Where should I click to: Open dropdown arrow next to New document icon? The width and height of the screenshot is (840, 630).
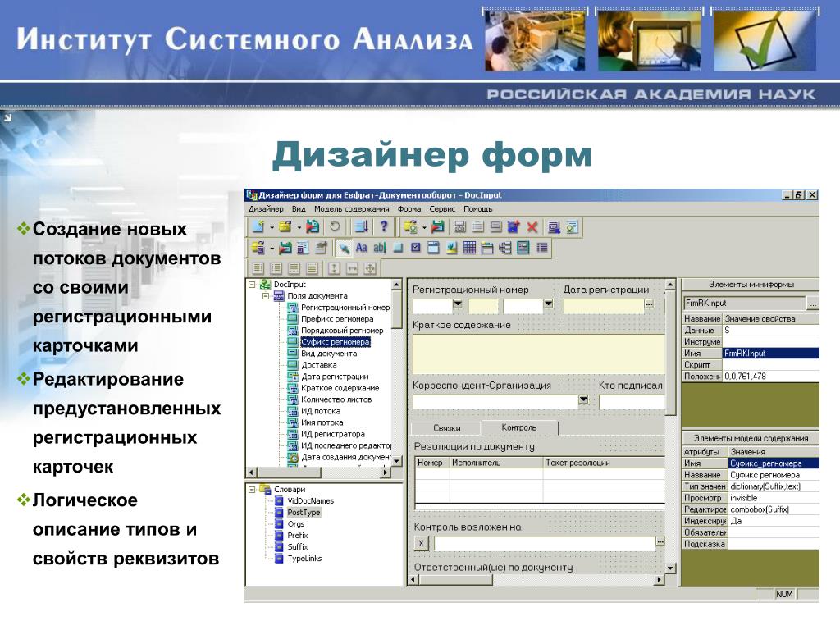(x=272, y=228)
